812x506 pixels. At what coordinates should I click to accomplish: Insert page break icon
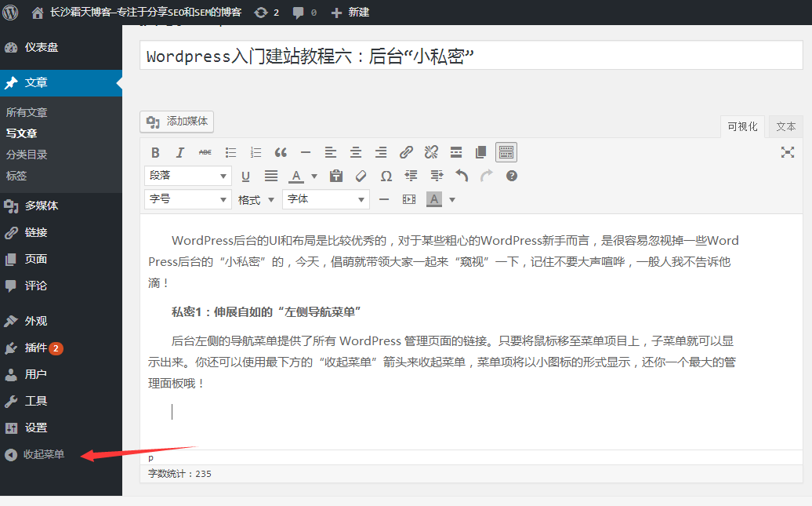click(481, 152)
